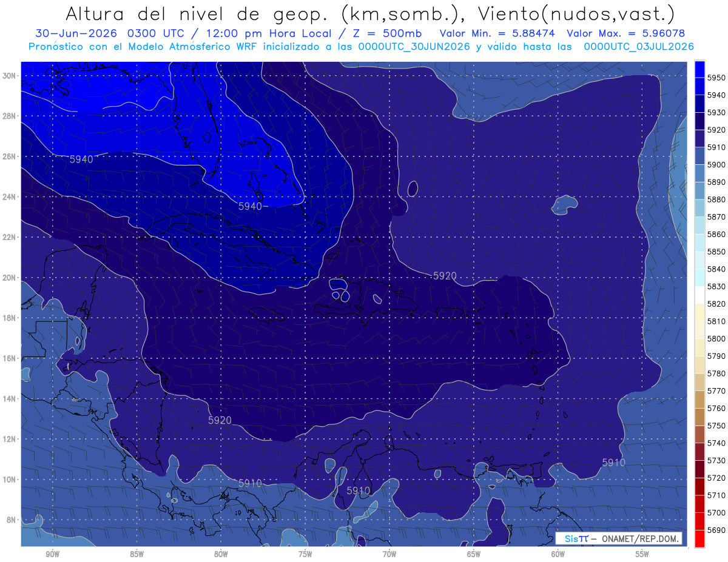
Task: Click the 5700 color bar label
Action: coord(716,512)
